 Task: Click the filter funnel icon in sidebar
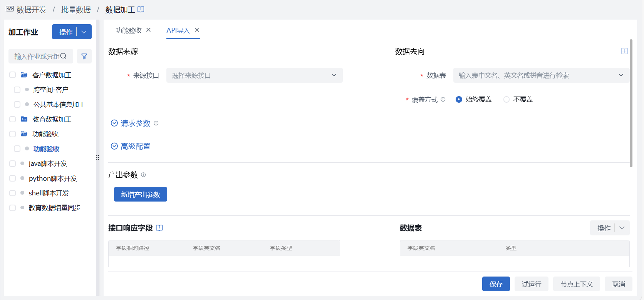click(x=84, y=56)
